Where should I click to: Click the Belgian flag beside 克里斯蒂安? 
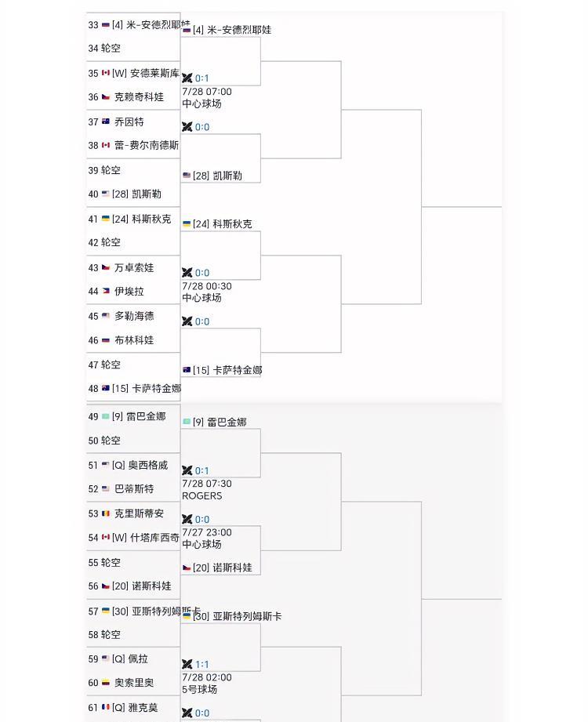[106, 514]
